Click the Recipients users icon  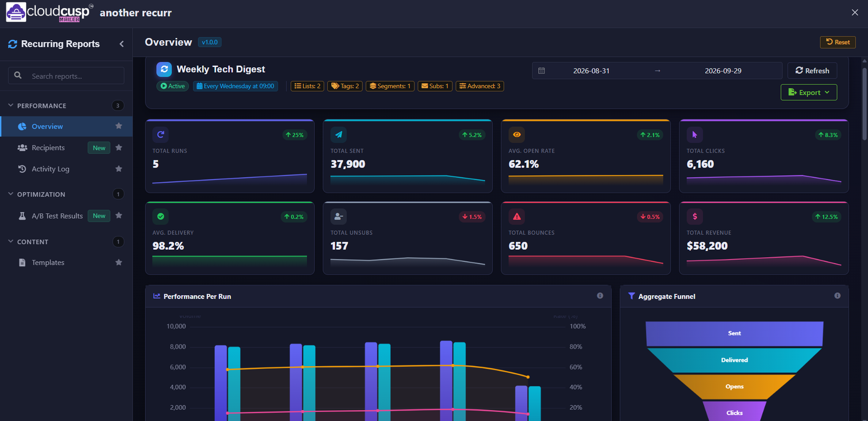tap(22, 148)
